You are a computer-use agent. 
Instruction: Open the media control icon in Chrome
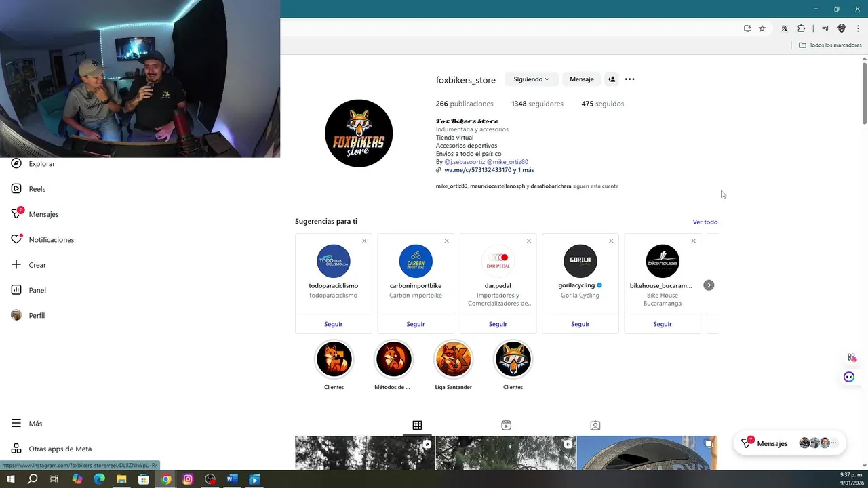pos(825,28)
